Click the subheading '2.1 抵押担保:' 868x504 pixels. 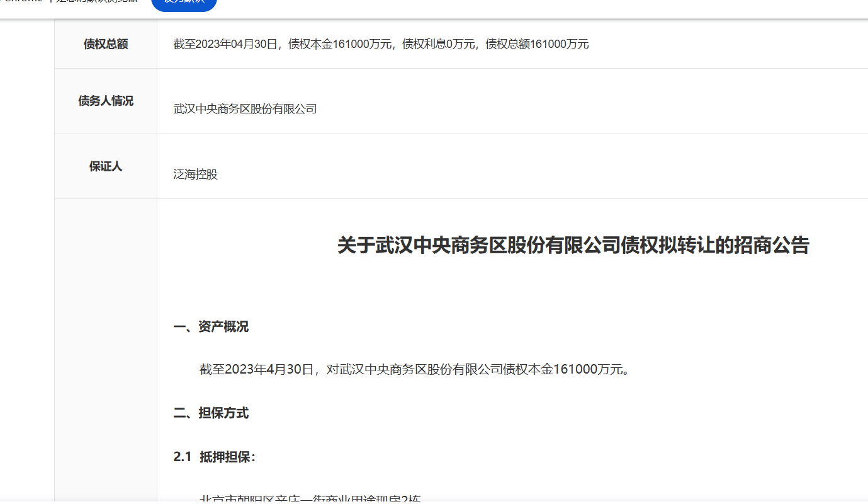(215, 457)
